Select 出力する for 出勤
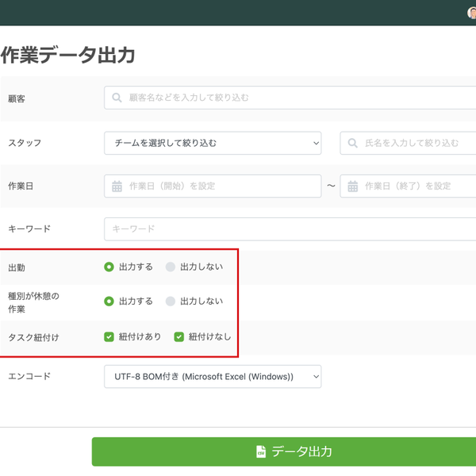The width and height of the screenshot is (476, 476). (109, 267)
